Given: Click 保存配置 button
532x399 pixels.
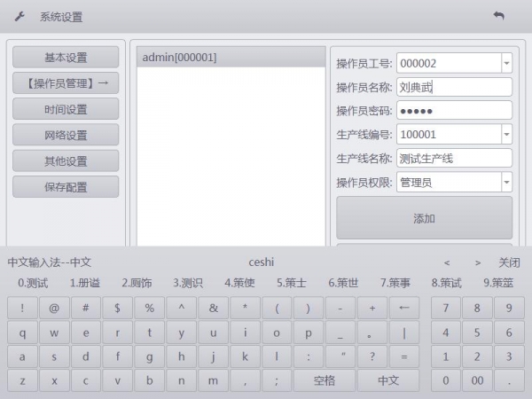Looking at the screenshot, I should (66, 187).
